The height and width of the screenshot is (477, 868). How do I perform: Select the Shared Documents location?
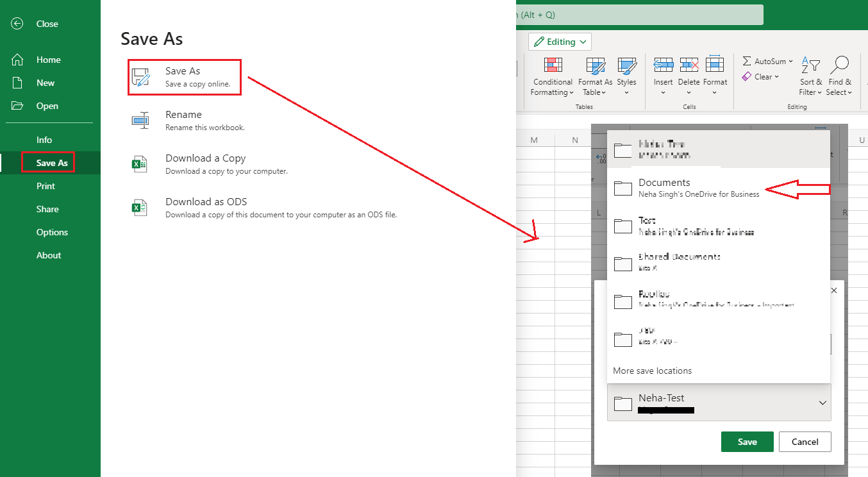pyautogui.click(x=718, y=262)
